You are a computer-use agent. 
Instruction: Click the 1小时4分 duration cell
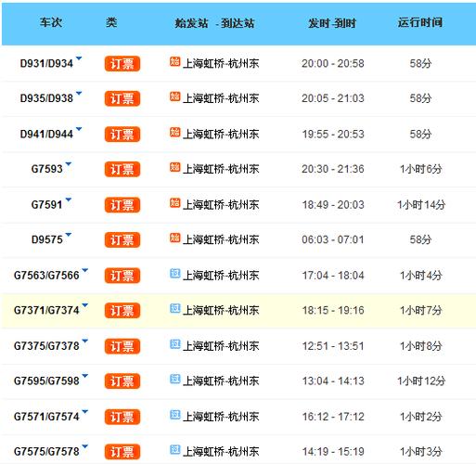(x=421, y=276)
